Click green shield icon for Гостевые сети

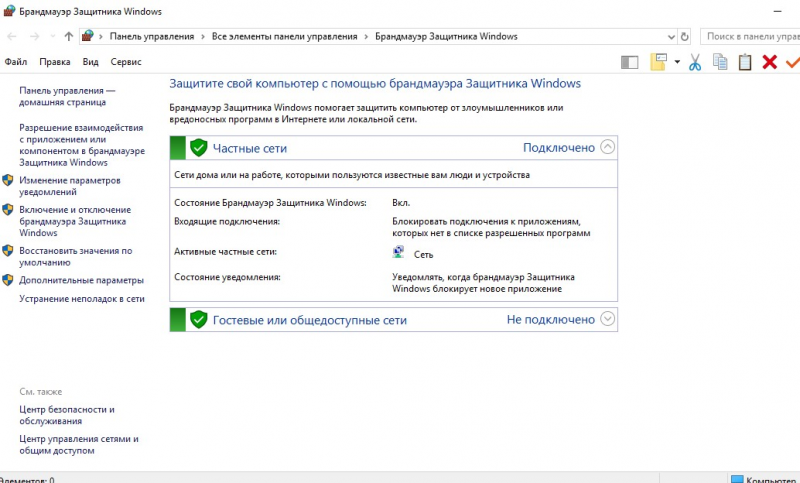[x=198, y=320]
